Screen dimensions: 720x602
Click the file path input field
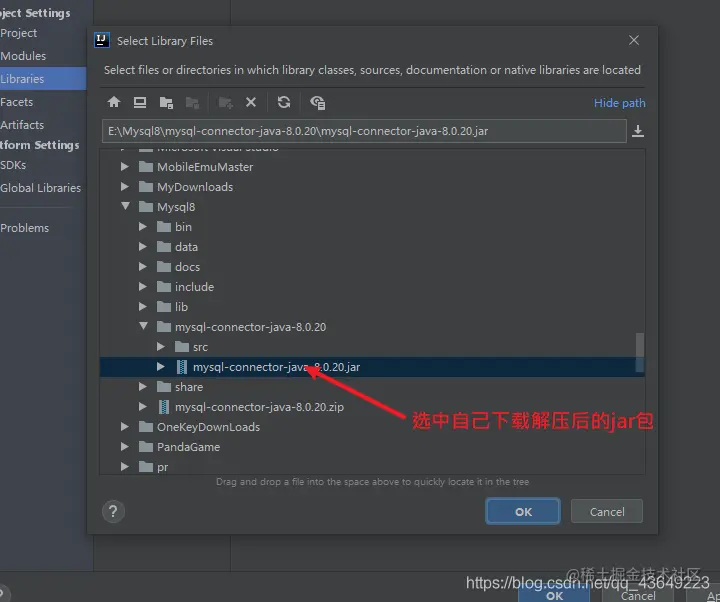(364, 131)
